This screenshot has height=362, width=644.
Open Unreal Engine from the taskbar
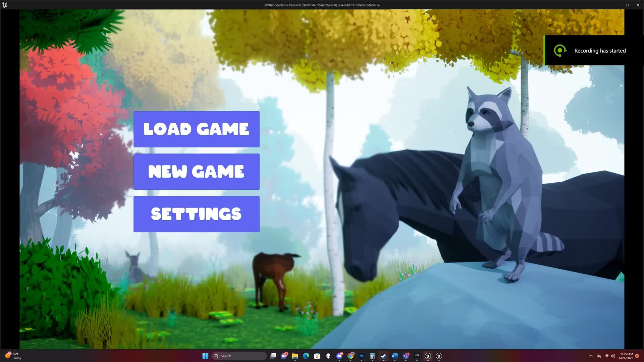click(x=428, y=356)
